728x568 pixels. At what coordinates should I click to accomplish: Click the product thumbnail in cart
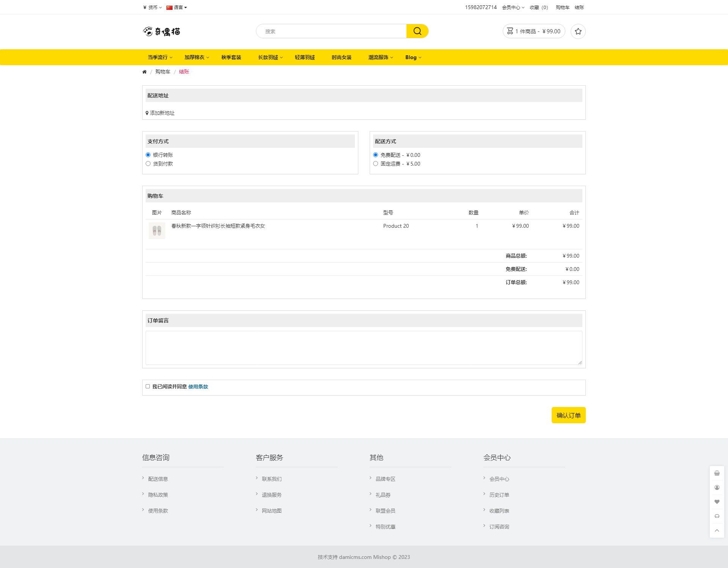(x=157, y=231)
